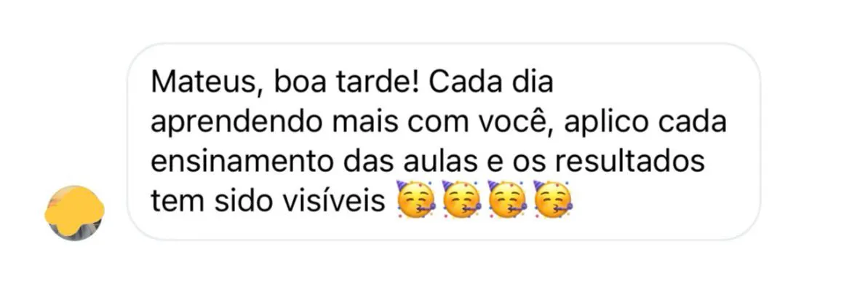This screenshot has height=303, width=868.
Task: Click the word "aplico" in the message
Action: tap(605, 124)
